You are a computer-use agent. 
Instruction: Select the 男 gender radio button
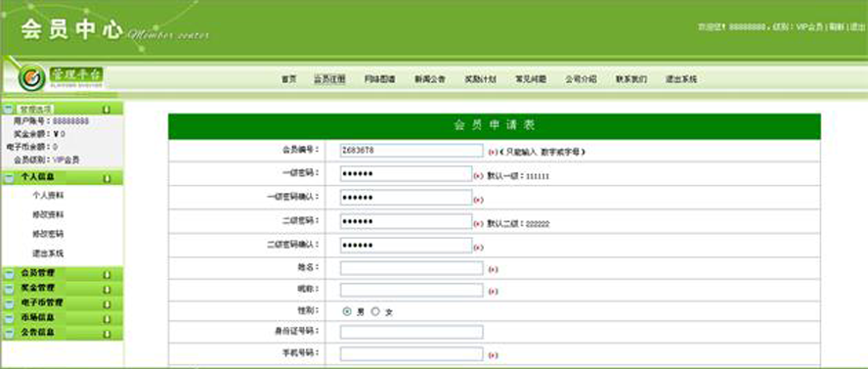[347, 312]
